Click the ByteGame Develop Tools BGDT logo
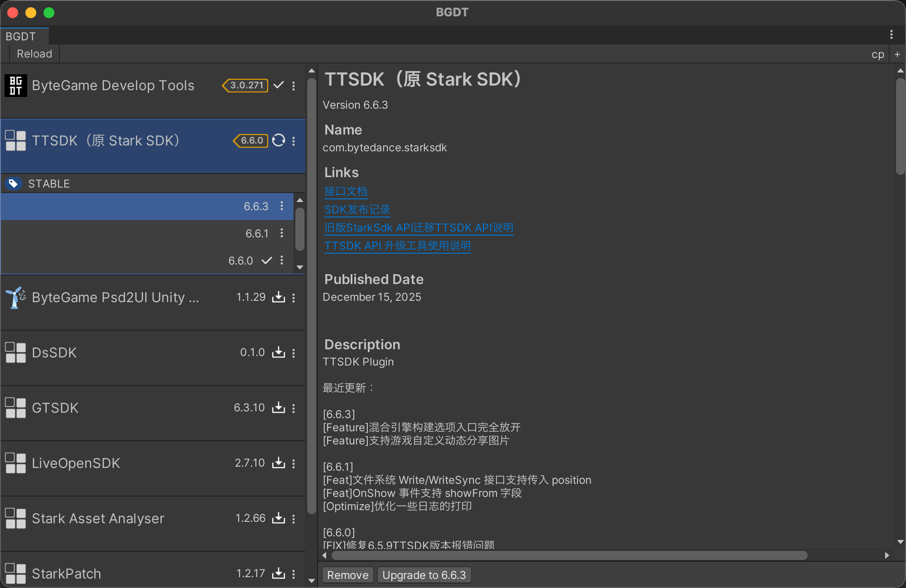906x588 pixels. [x=16, y=86]
